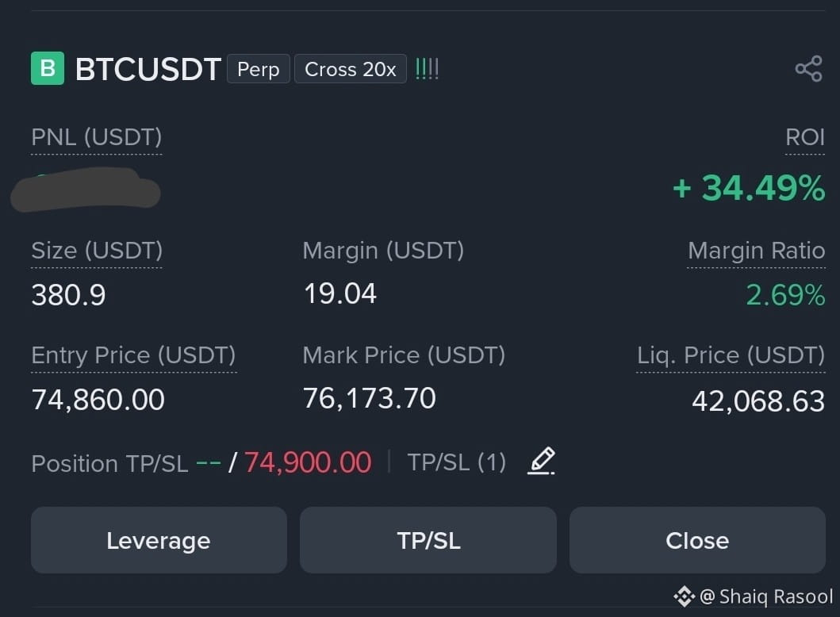Tap the Size (USDT) label

point(97,251)
